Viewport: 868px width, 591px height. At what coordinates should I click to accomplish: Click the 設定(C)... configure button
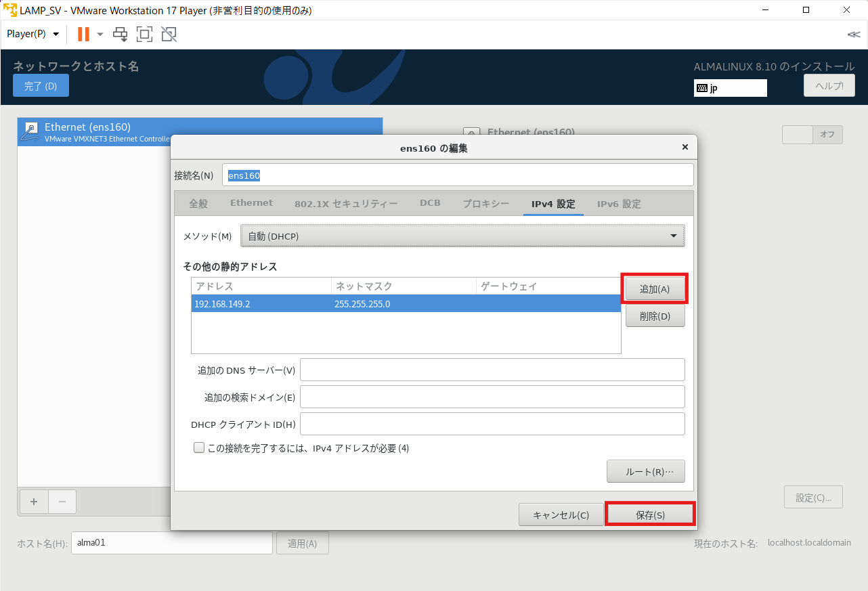(813, 498)
